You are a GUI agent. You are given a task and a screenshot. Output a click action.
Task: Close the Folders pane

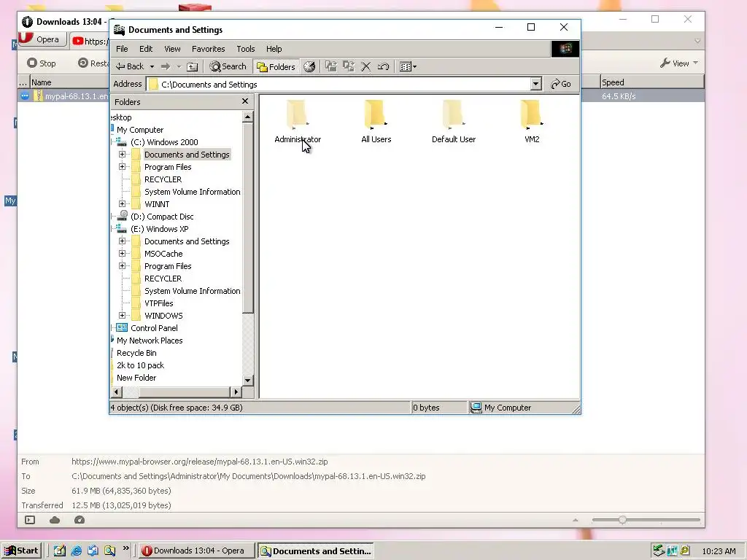point(245,101)
